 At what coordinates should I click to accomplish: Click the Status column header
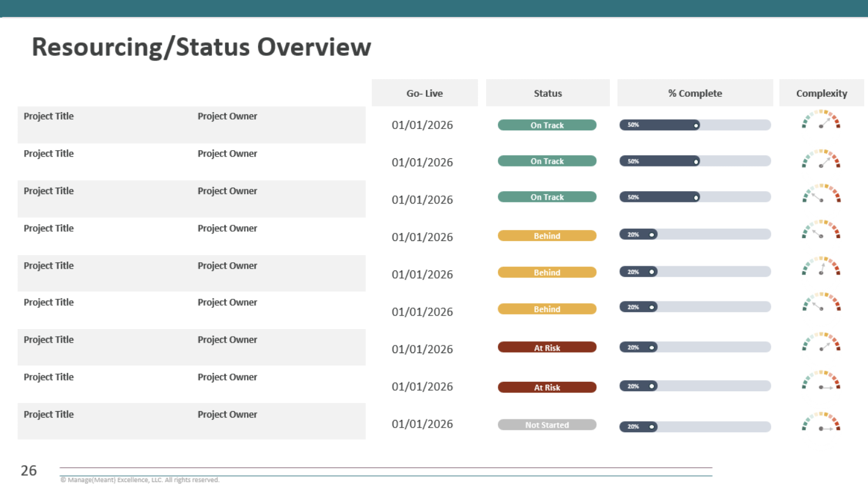click(x=548, y=93)
